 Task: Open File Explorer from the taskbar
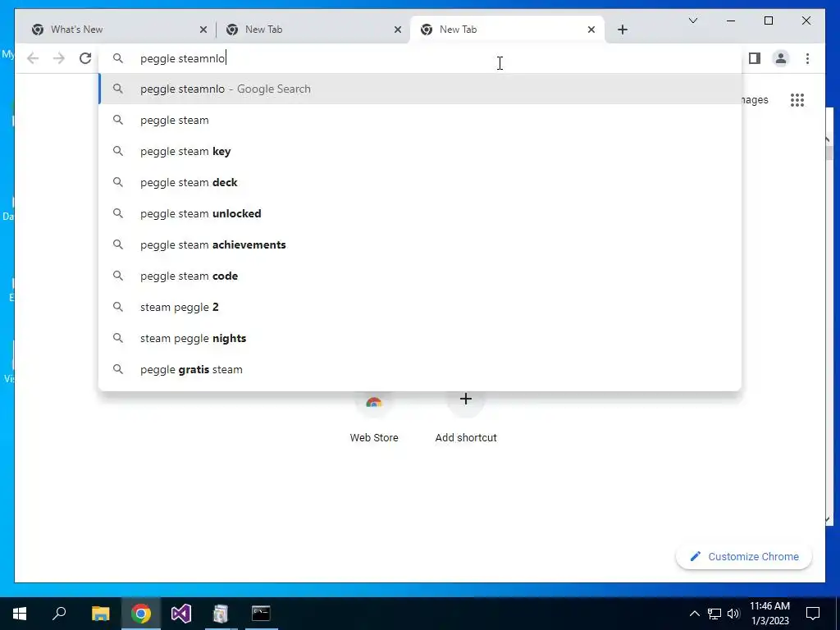(100, 614)
